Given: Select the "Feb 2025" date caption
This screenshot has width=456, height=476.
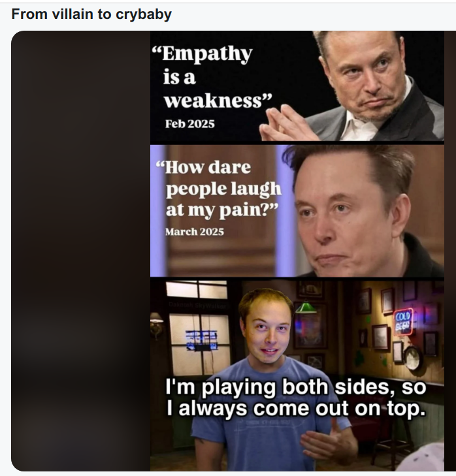Looking at the screenshot, I should point(190,123).
